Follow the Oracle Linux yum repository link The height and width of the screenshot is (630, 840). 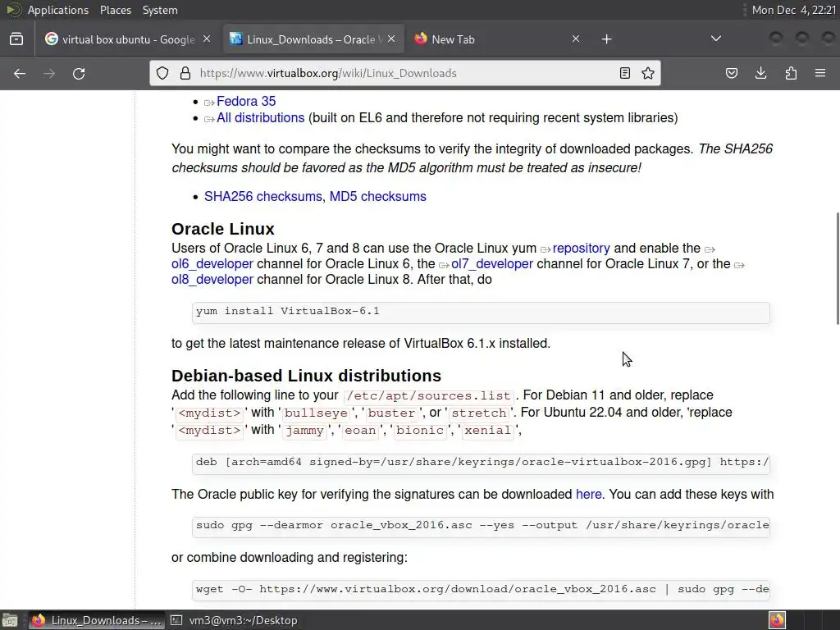click(x=582, y=249)
